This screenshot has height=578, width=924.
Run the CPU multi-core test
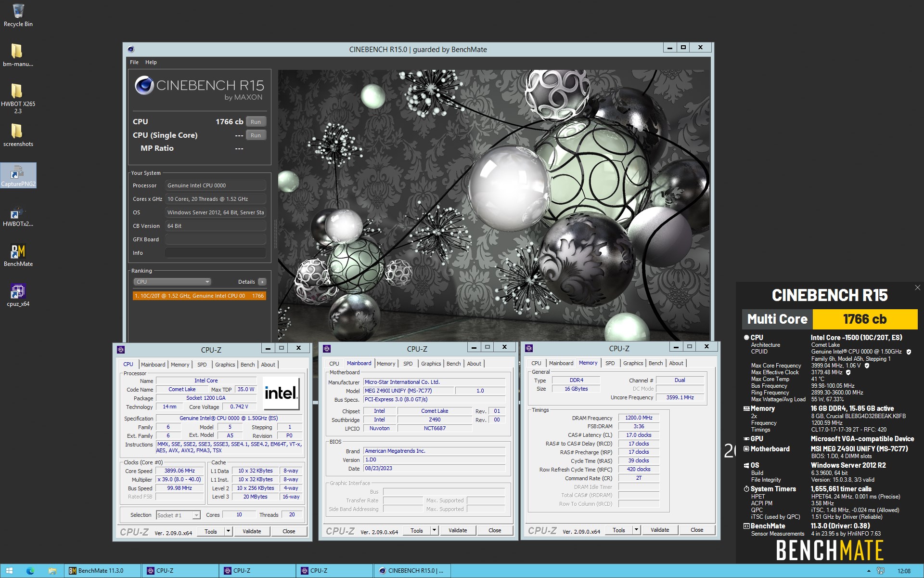(x=256, y=122)
